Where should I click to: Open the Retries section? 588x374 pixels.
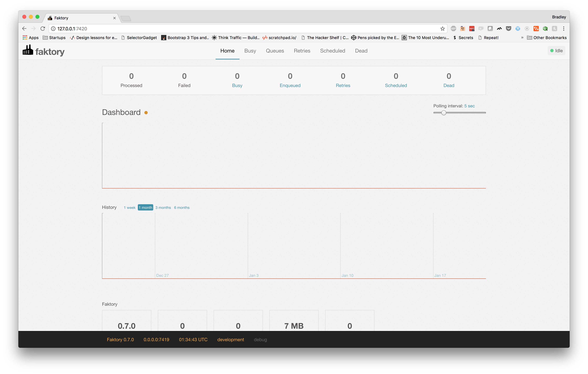(x=302, y=51)
